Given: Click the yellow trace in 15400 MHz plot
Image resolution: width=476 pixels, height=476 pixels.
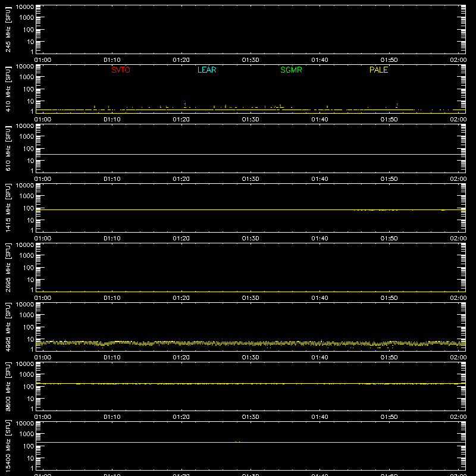Looking at the screenshot, I should point(250,442).
